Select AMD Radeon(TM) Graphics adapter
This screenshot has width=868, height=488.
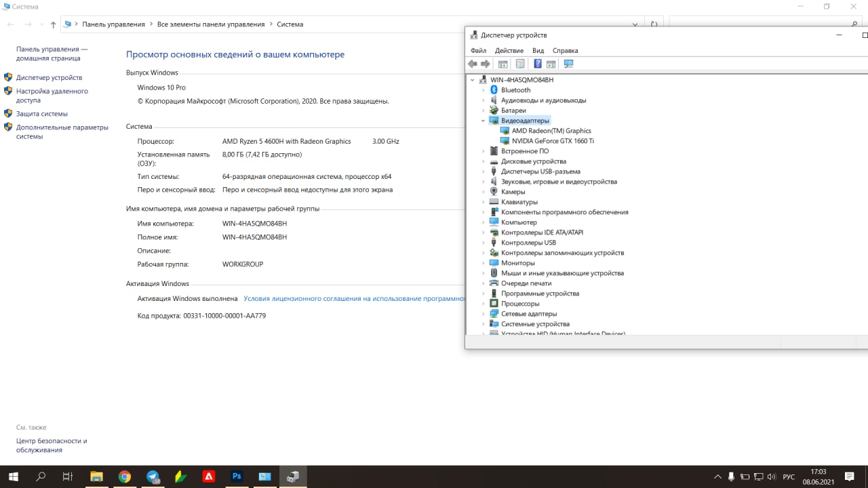point(551,131)
